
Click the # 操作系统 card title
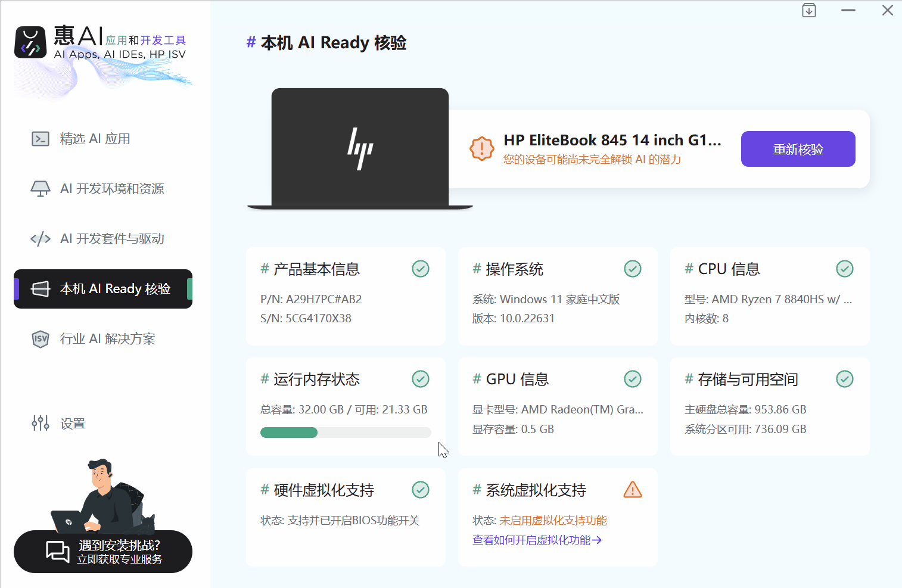508,269
